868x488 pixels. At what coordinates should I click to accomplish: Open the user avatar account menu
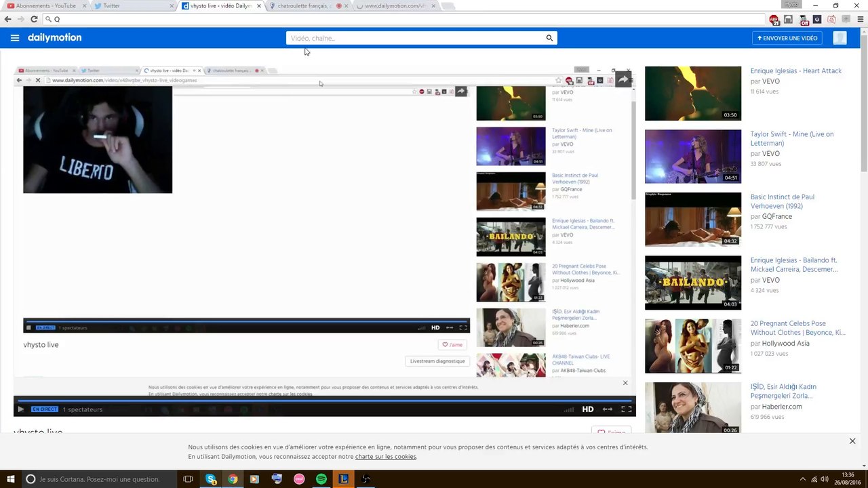pos(840,38)
